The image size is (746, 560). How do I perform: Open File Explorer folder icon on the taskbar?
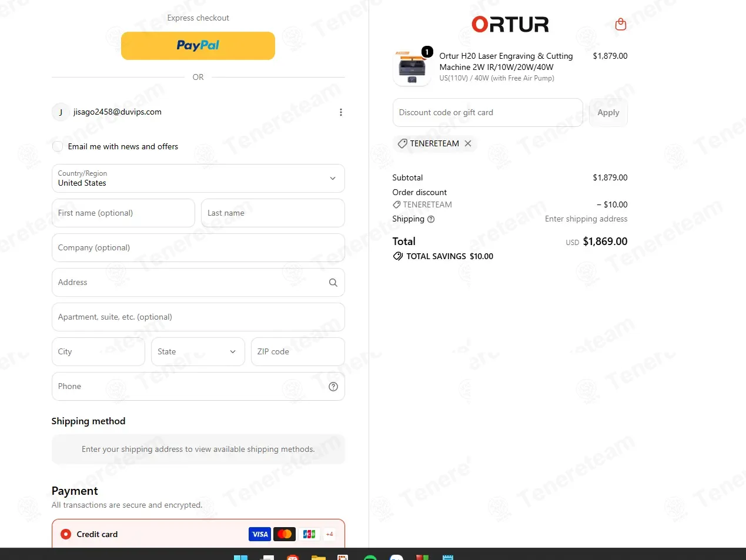318,557
